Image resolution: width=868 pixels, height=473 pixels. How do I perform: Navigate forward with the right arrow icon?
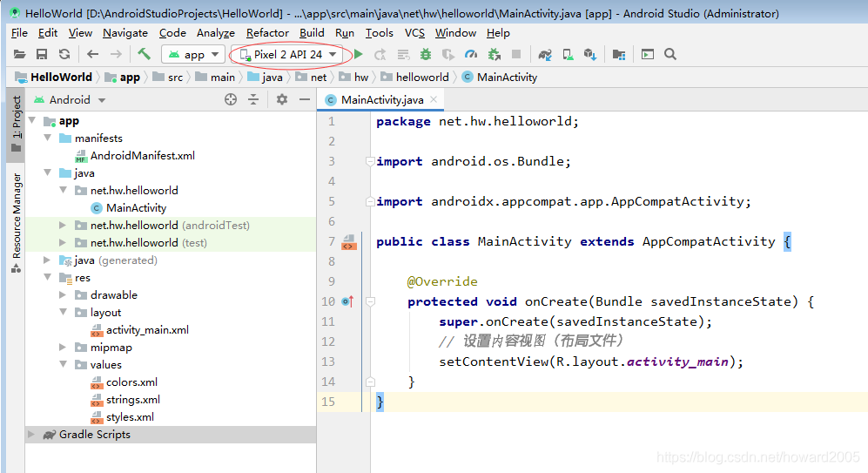click(116, 54)
